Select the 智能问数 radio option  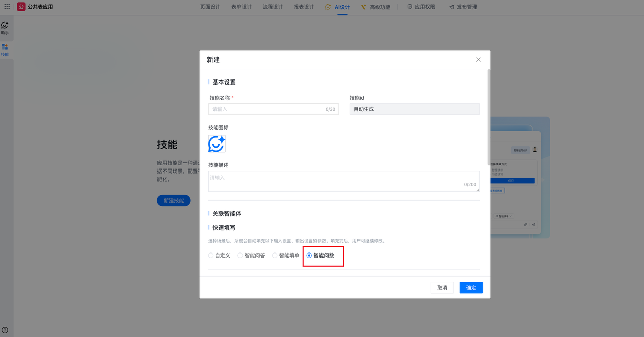tap(309, 256)
